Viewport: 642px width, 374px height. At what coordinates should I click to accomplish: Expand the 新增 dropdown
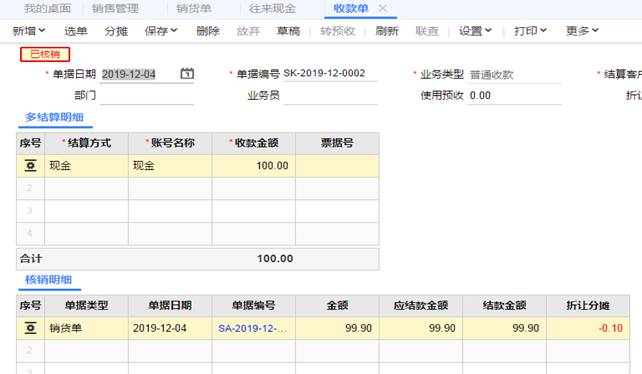point(29,31)
